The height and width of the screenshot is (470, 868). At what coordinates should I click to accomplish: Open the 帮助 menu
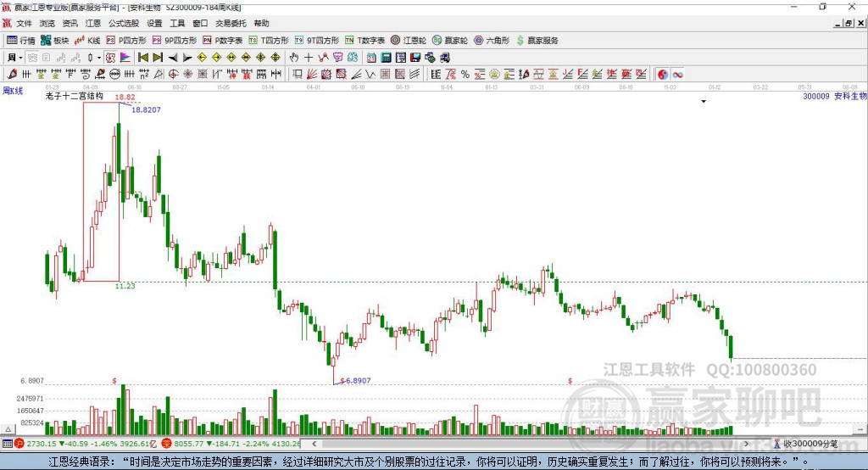point(261,23)
